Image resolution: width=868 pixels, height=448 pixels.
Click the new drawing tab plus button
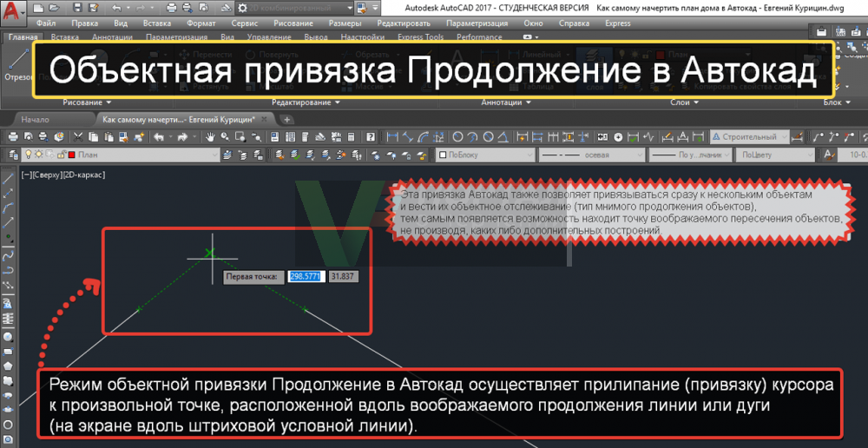[286, 119]
